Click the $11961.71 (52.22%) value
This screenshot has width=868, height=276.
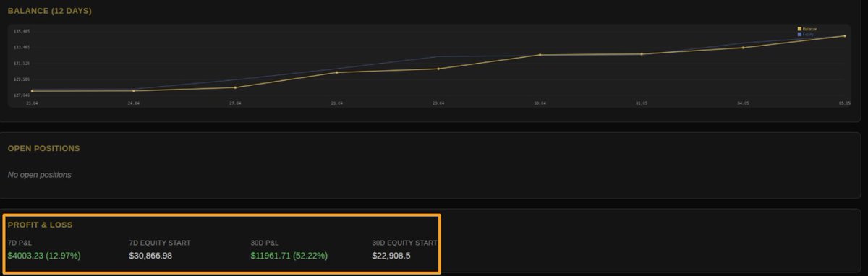(x=289, y=256)
